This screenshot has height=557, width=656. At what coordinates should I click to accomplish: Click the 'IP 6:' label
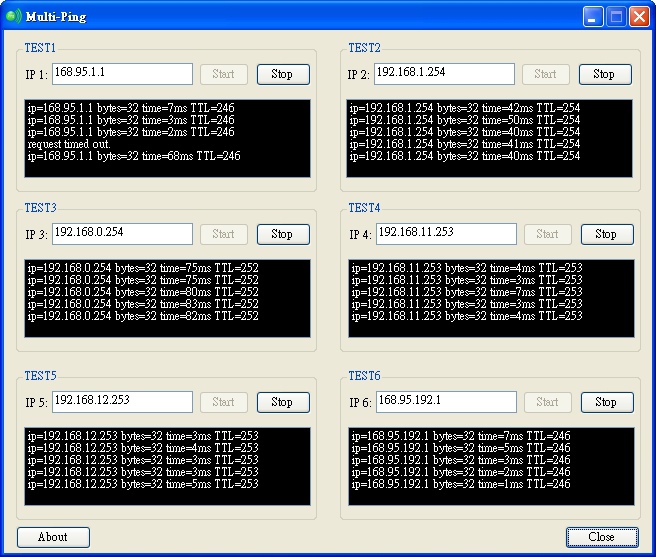[361, 403]
